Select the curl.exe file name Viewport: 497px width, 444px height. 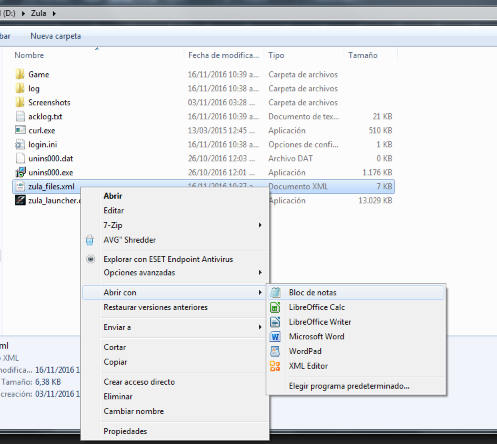[42, 130]
